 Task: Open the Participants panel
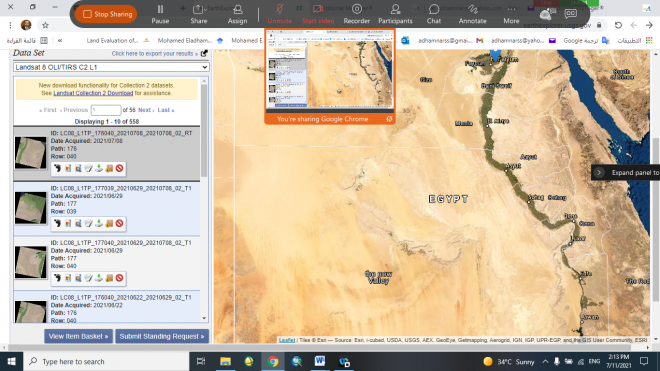[x=395, y=14]
